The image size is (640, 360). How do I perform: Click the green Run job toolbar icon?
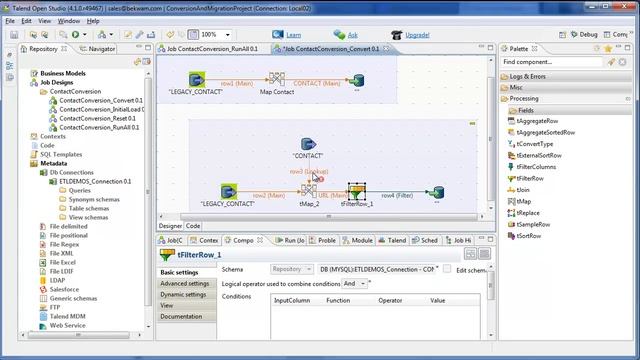[76, 35]
